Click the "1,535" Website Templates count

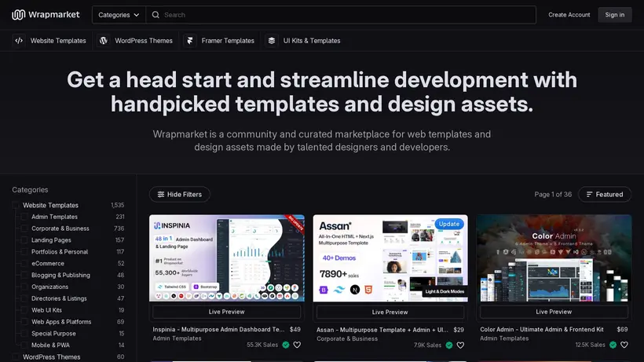click(118, 205)
